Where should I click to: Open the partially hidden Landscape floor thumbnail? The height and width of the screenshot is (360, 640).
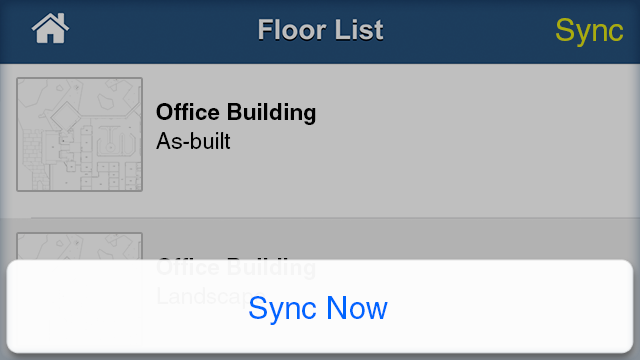80,246
